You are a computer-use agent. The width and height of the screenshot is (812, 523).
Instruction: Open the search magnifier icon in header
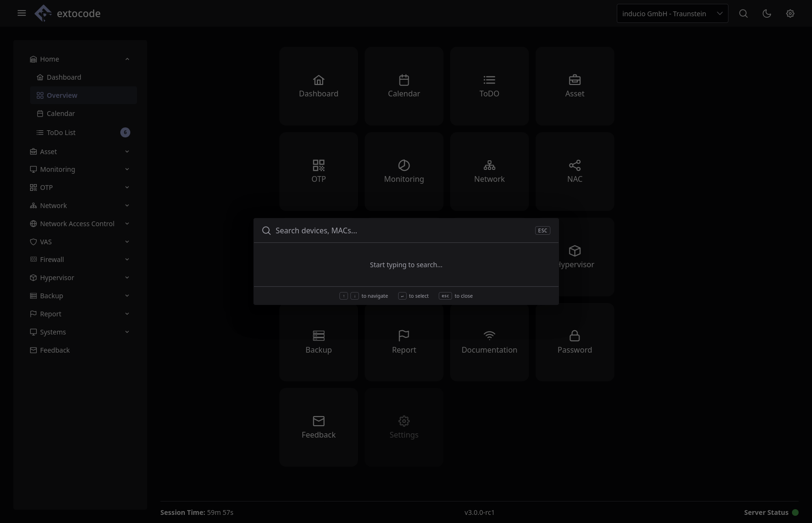point(743,14)
